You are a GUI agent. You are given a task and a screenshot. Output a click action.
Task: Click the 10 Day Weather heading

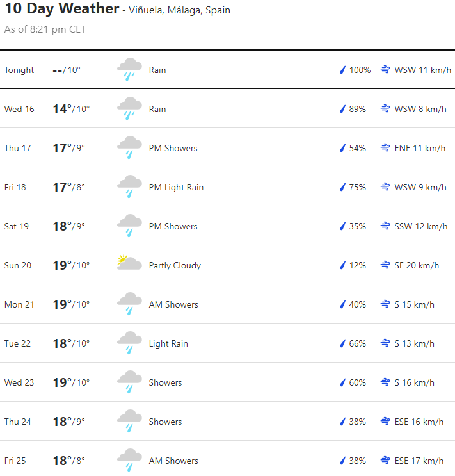(x=62, y=9)
